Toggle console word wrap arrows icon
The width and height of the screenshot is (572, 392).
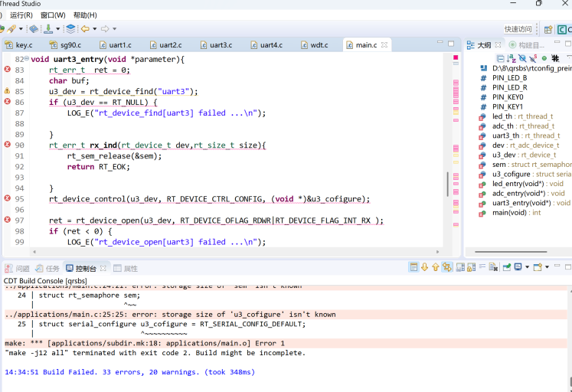pos(447,267)
